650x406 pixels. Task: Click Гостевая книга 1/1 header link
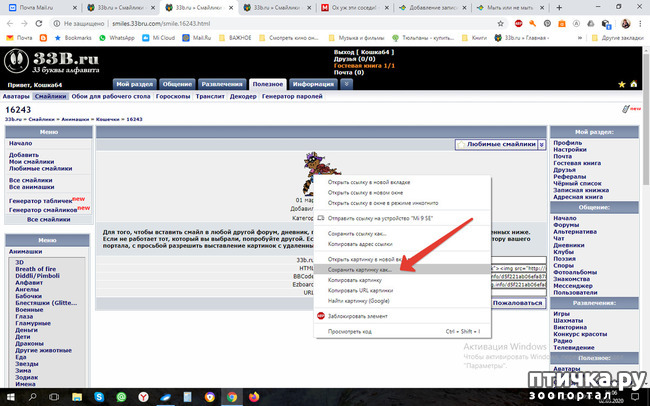(364, 66)
